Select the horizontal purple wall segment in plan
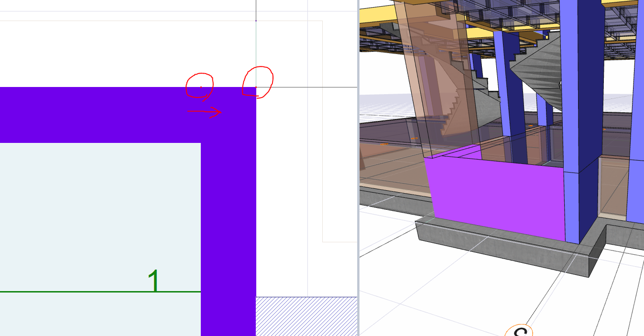The height and width of the screenshot is (336, 644). coord(96,115)
